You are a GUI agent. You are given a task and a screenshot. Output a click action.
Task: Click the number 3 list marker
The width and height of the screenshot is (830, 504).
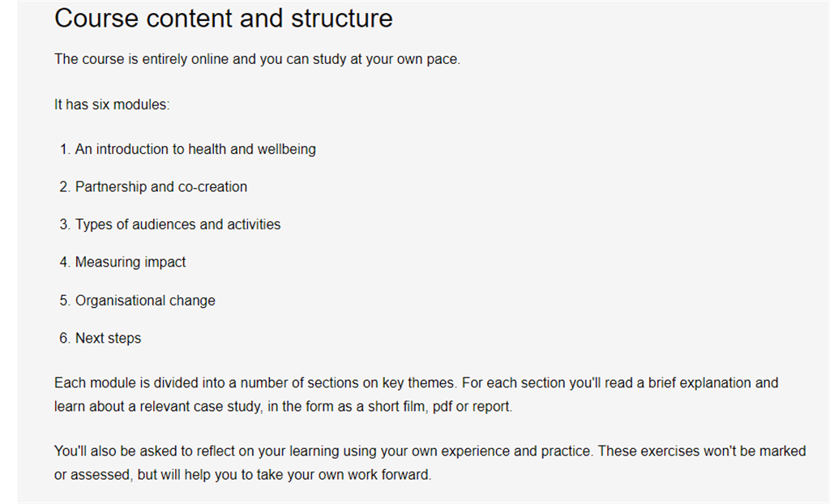(x=65, y=224)
